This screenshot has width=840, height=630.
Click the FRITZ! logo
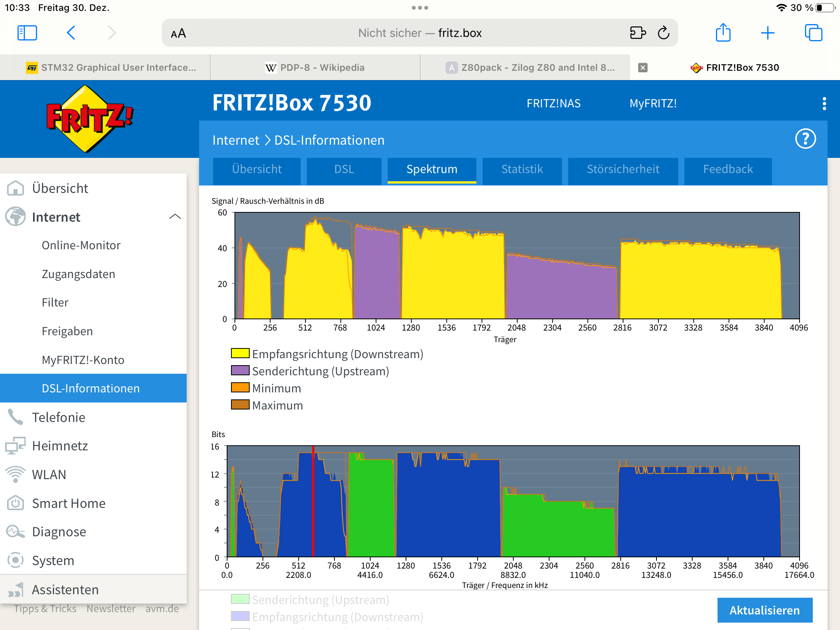coord(89,119)
